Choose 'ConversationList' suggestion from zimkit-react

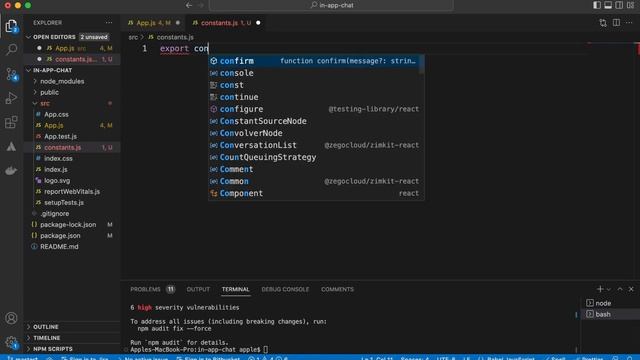click(x=314, y=145)
